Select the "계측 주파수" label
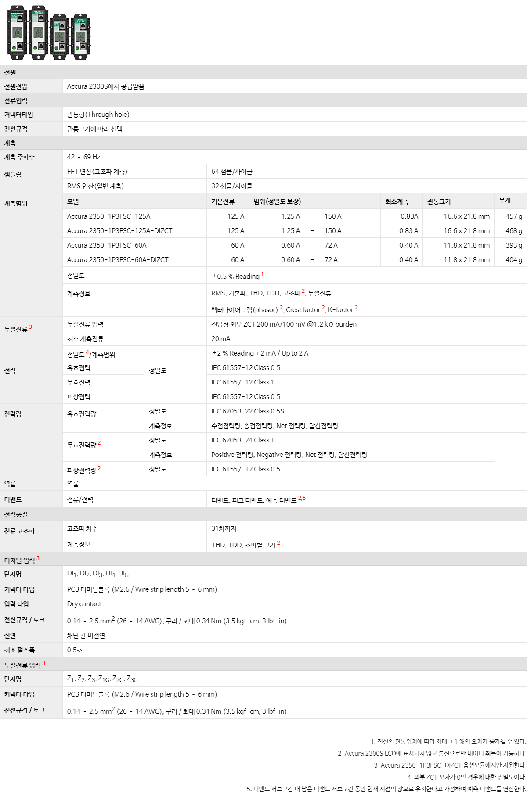Image resolution: width=527 pixels, height=812 pixels. [x=19, y=157]
